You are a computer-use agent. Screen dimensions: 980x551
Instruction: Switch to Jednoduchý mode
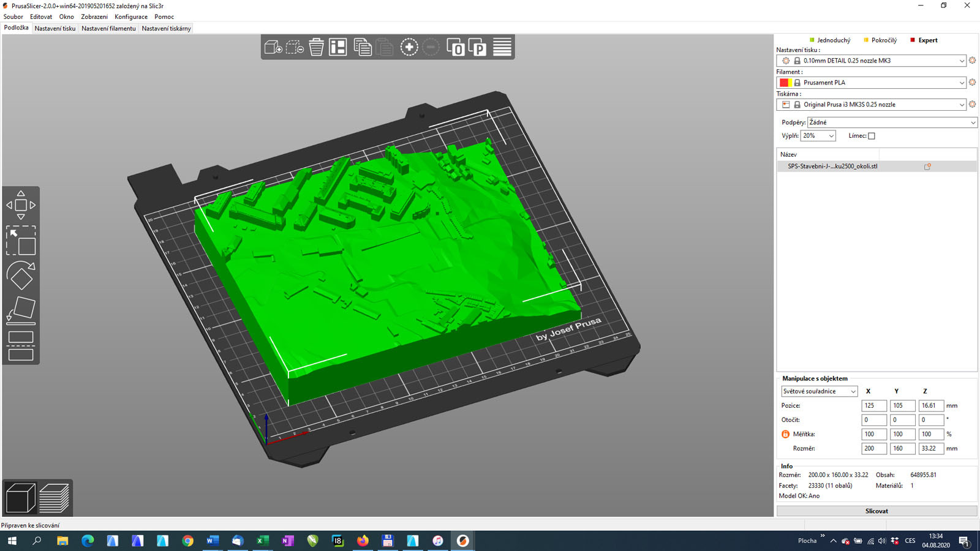[833, 40]
